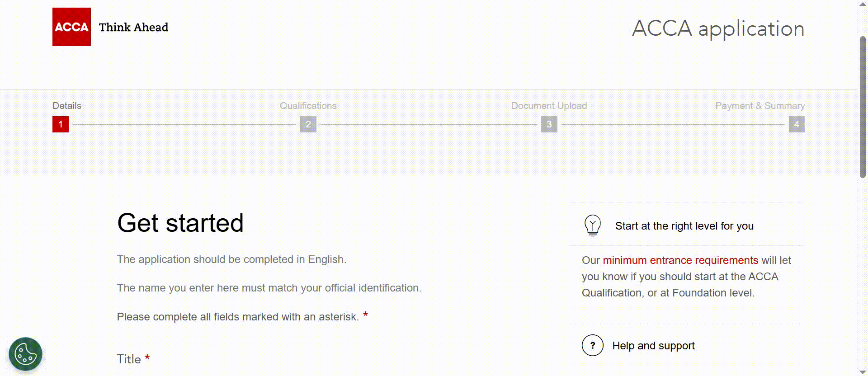Go to the Payment & Summary label
868x376 pixels.
(760, 106)
